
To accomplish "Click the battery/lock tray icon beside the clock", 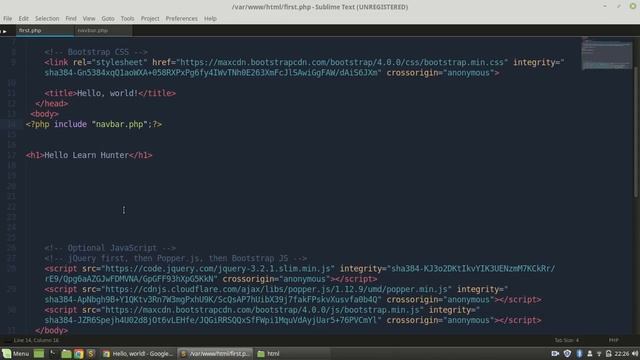I will [609, 353].
